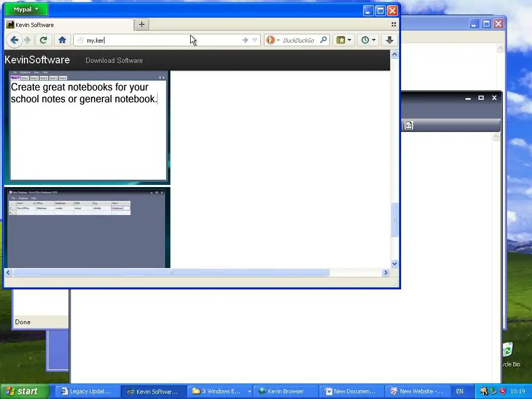Open the Windows Start menu

coord(25,391)
